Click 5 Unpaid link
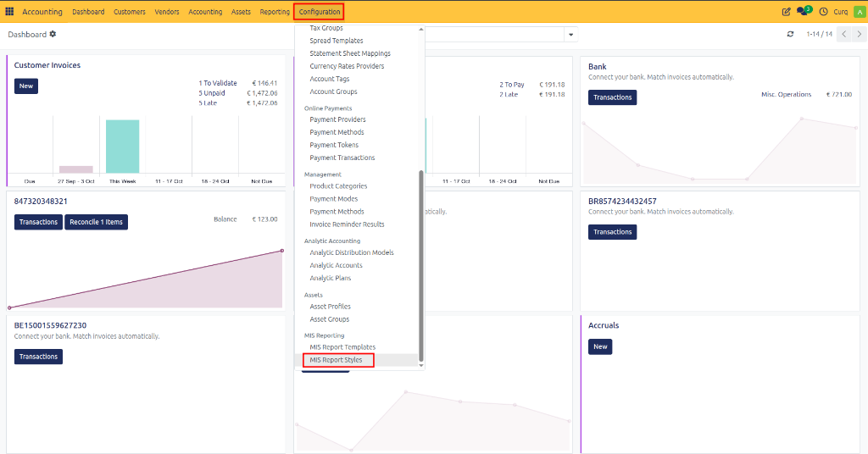868x454 pixels. (x=211, y=93)
